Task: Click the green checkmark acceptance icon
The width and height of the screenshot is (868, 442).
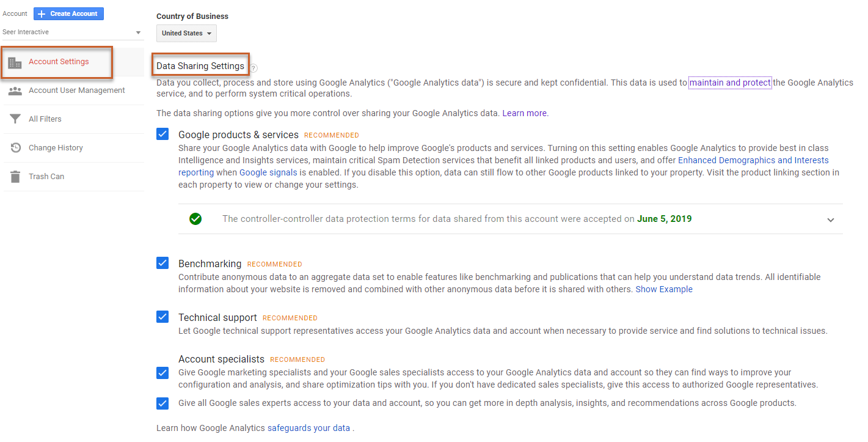Action: coord(195,219)
